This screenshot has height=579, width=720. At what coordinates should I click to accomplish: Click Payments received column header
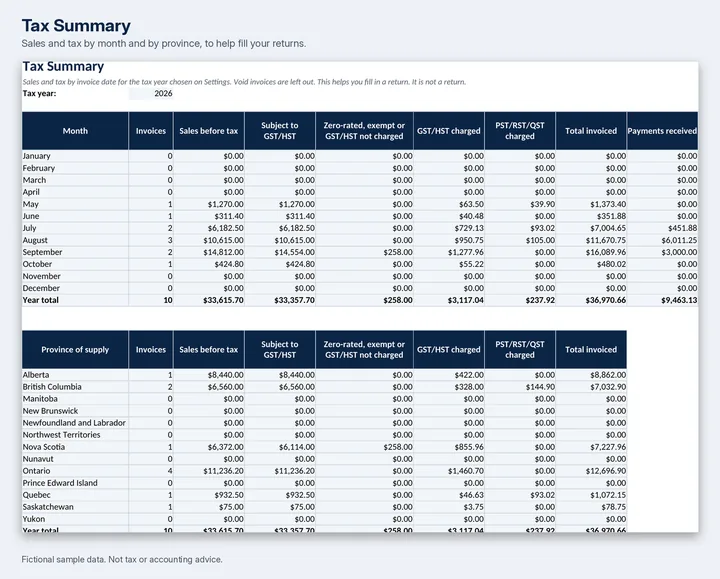(x=662, y=131)
